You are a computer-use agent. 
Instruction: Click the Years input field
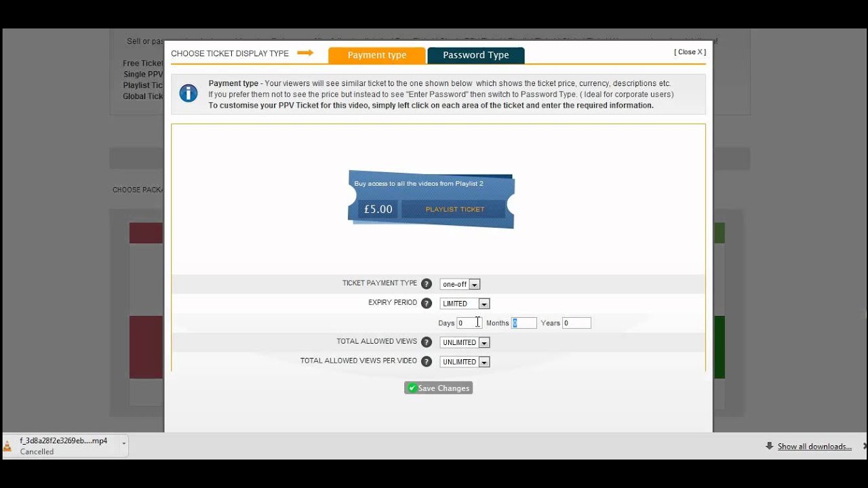coord(576,323)
